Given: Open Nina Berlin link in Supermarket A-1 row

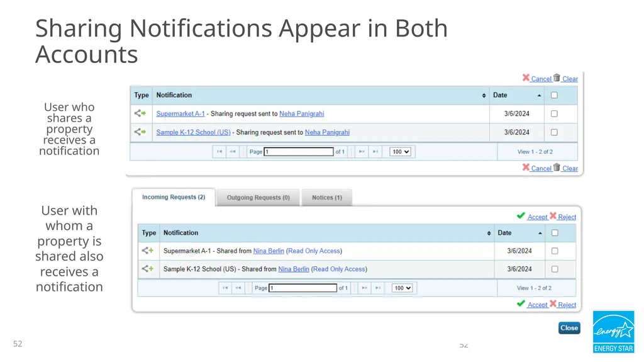Looking at the screenshot, I should pyautogui.click(x=269, y=251).
